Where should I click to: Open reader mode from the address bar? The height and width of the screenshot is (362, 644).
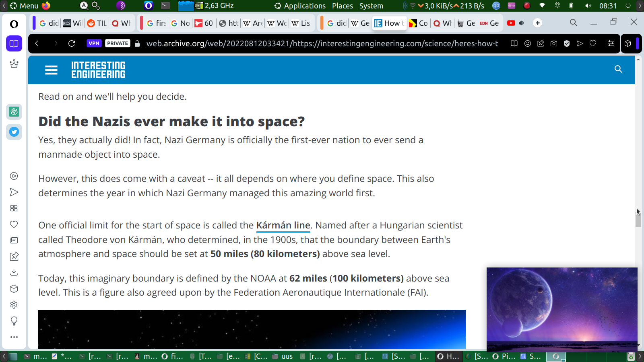pyautogui.click(x=514, y=43)
